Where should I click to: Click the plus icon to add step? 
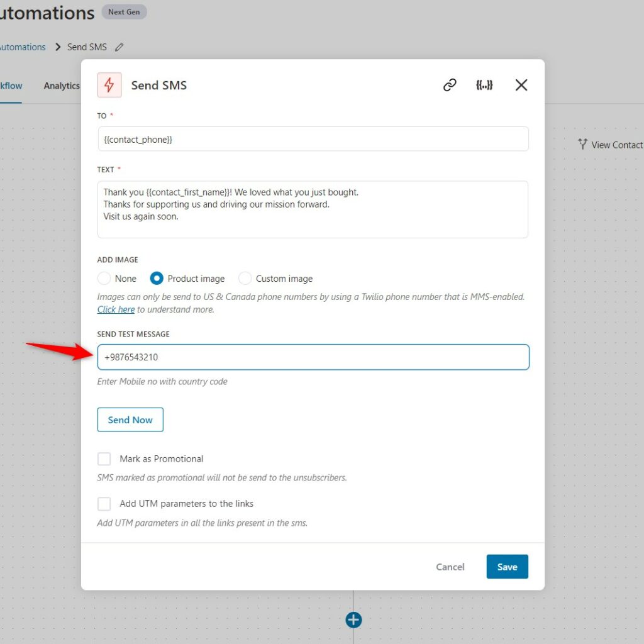click(353, 619)
